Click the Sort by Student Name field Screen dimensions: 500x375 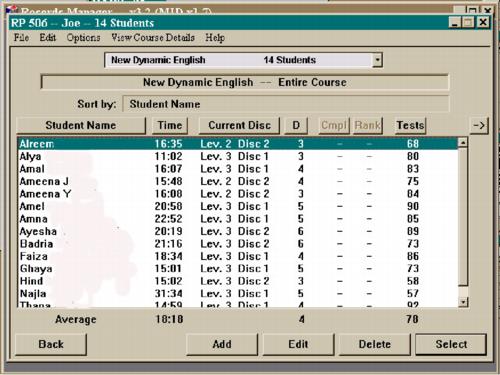pos(286,104)
